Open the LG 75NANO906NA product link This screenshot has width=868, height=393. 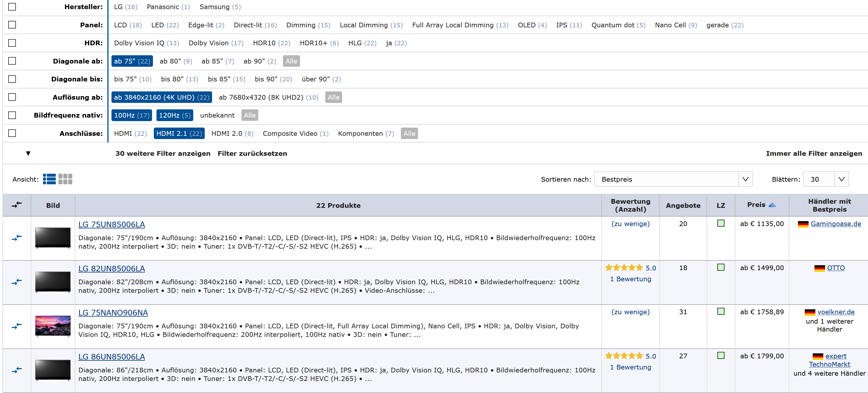[x=113, y=312]
